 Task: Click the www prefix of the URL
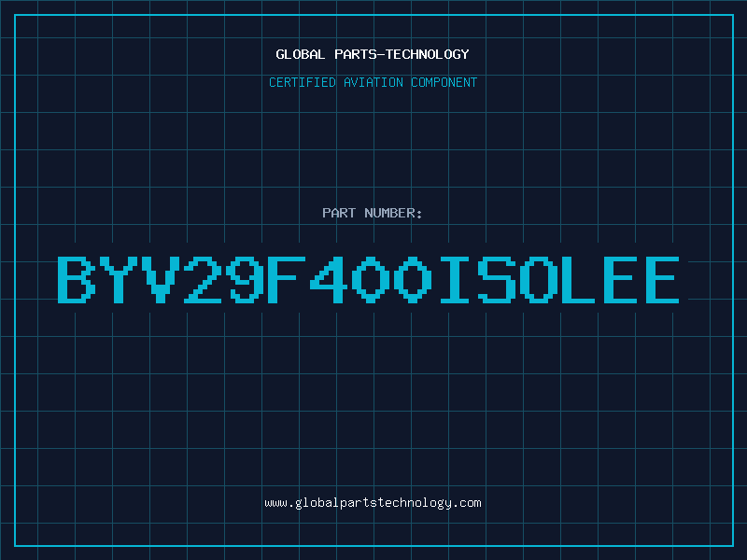pos(275,503)
